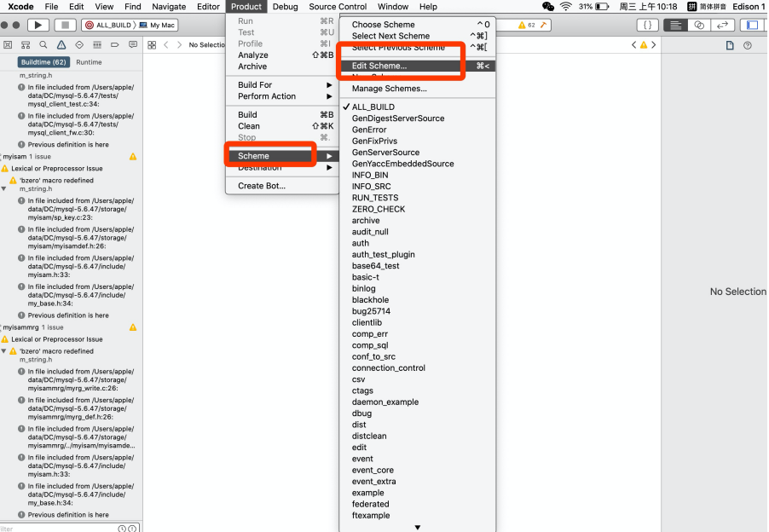Choose Build from the Product menu
The height and width of the screenshot is (532, 769).
point(282,115)
